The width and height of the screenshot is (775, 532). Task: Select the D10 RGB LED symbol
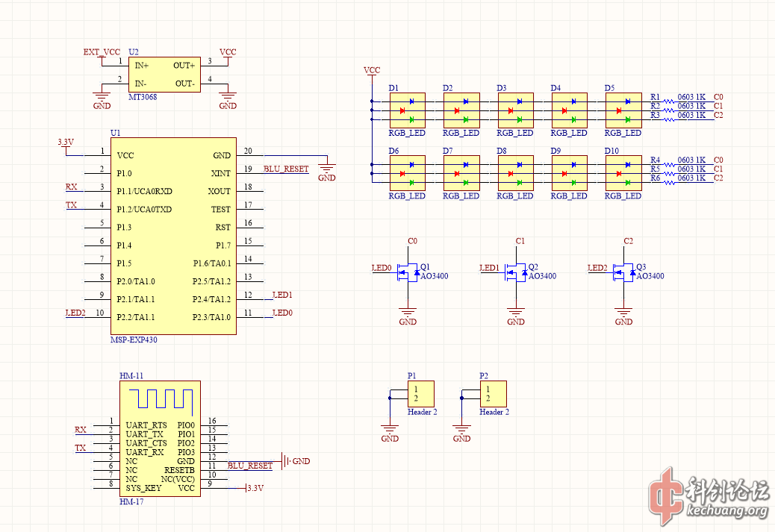pyautogui.click(x=623, y=173)
